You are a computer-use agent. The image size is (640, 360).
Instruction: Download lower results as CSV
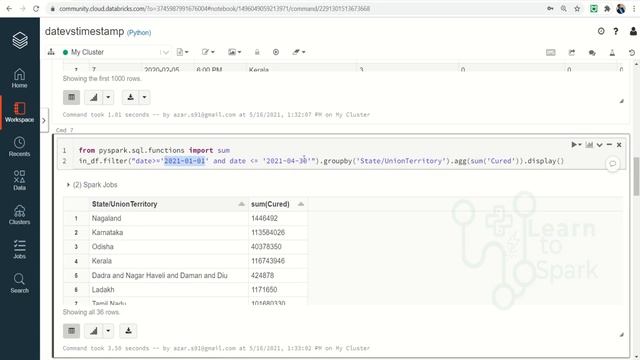point(128,331)
